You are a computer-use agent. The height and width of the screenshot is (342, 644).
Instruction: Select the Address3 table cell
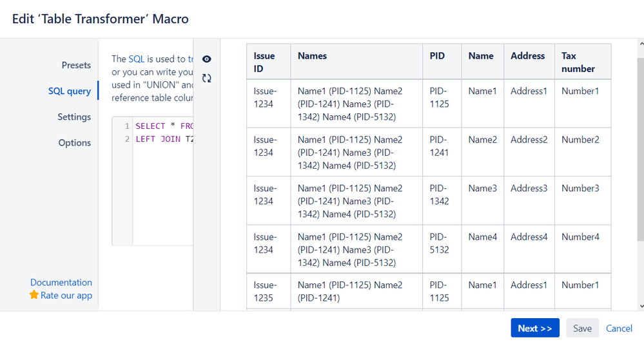point(529,188)
